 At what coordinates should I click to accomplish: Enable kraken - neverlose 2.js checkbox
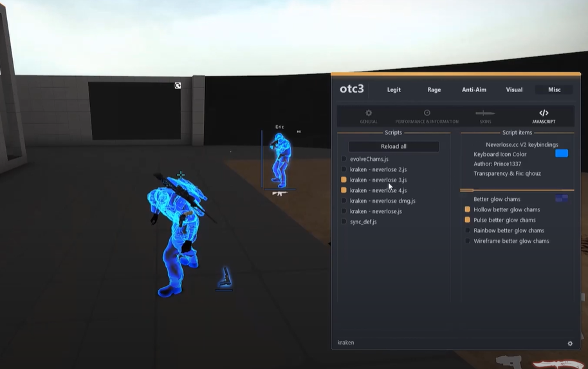(x=344, y=169)
